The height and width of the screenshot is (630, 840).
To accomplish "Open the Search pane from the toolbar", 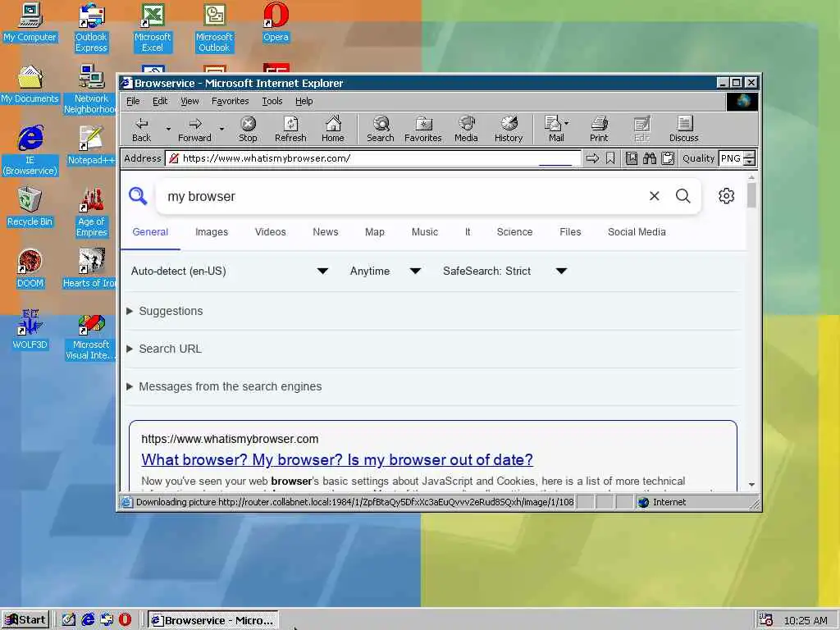I will (381, 130).
